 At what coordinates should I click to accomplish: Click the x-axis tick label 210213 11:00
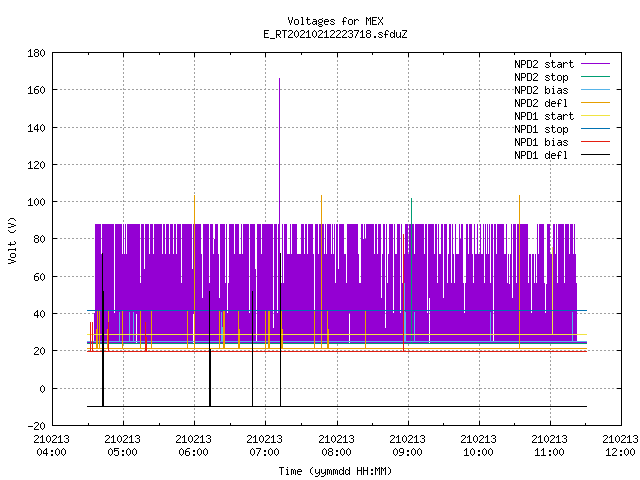click(x=549, y=446)
